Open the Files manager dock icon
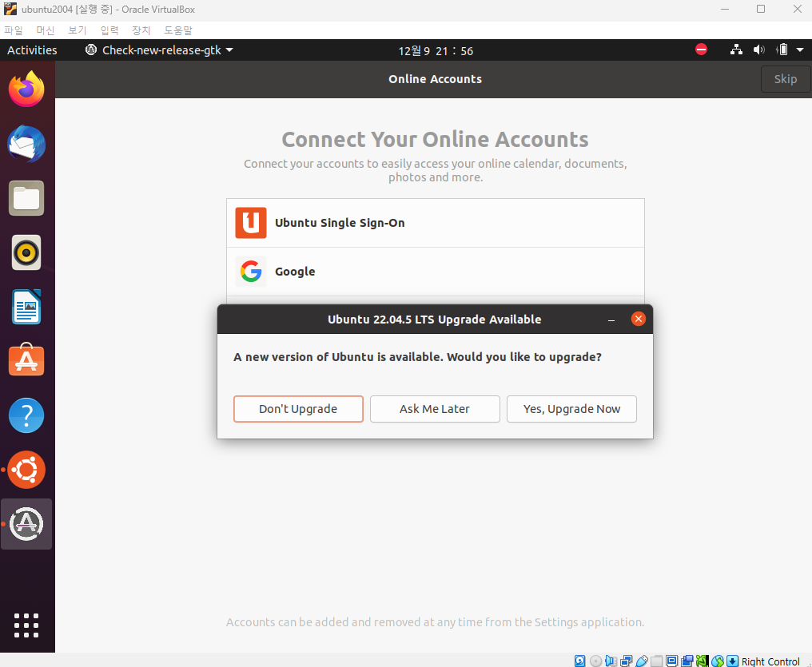This screenshot has height=667, width=812. (26, 198)
